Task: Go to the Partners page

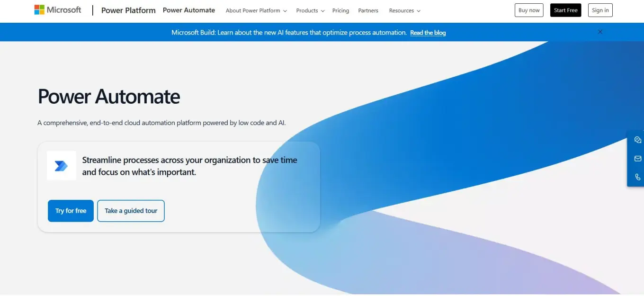Action: pyautogui.click(x=368, y=10)
